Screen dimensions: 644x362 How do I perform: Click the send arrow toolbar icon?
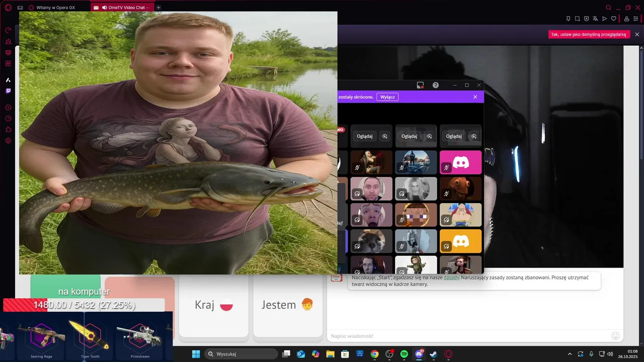click(604, 19)
